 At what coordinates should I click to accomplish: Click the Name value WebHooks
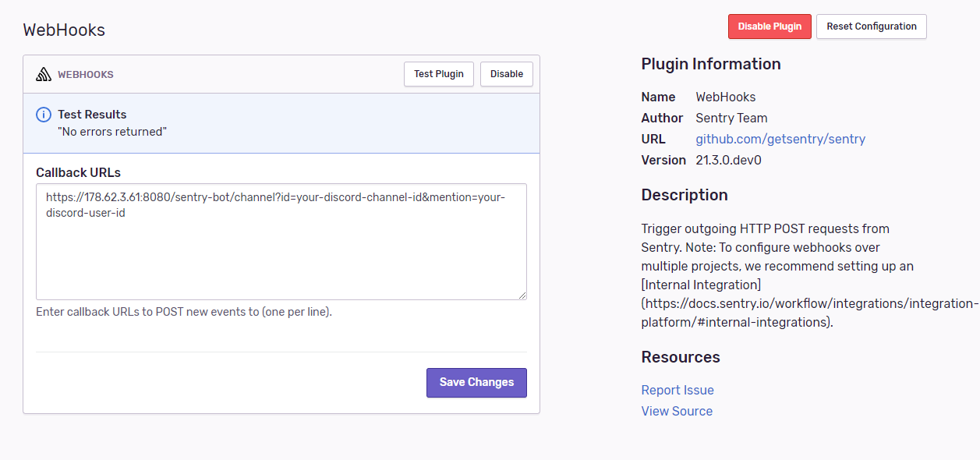coord(726,97)
